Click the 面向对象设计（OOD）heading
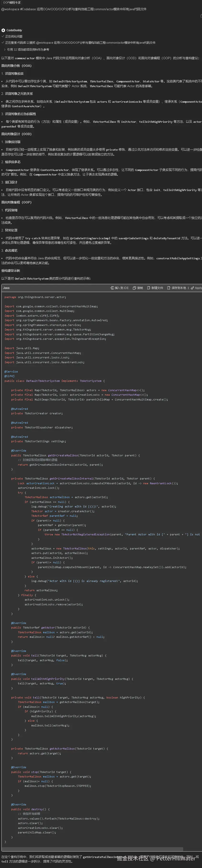Viewport: 202px width, 868px height. (16, 134)
